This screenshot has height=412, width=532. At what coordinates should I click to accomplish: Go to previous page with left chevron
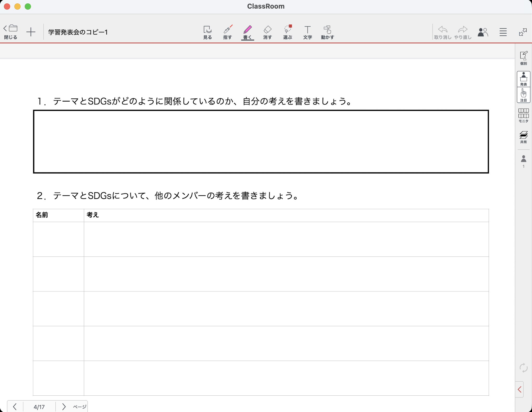(x=15, y=406)
